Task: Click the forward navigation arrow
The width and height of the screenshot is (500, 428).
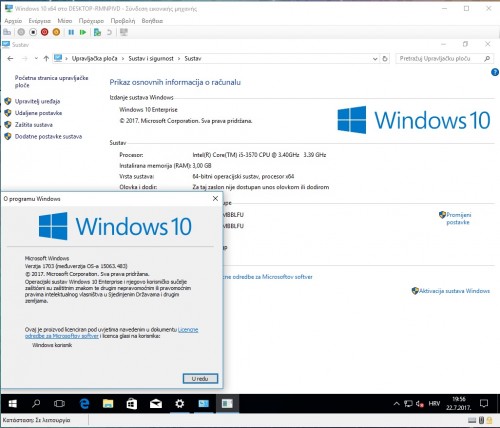Action: [24, 59]
